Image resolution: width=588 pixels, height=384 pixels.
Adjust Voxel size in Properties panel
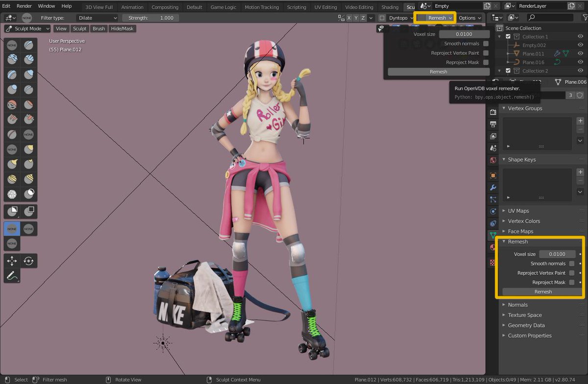[557, 254]
